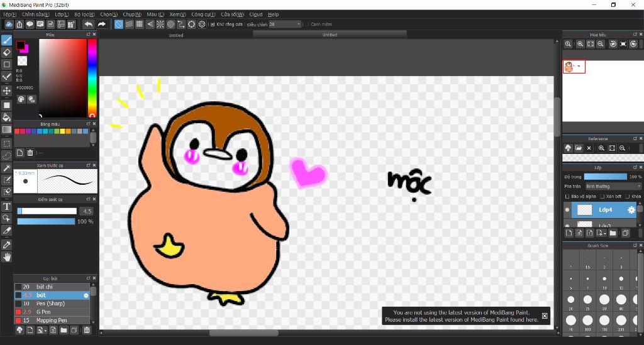Open the Help menu
The height and width of the screenshot is (345, 644).
[x=273, y=14]
